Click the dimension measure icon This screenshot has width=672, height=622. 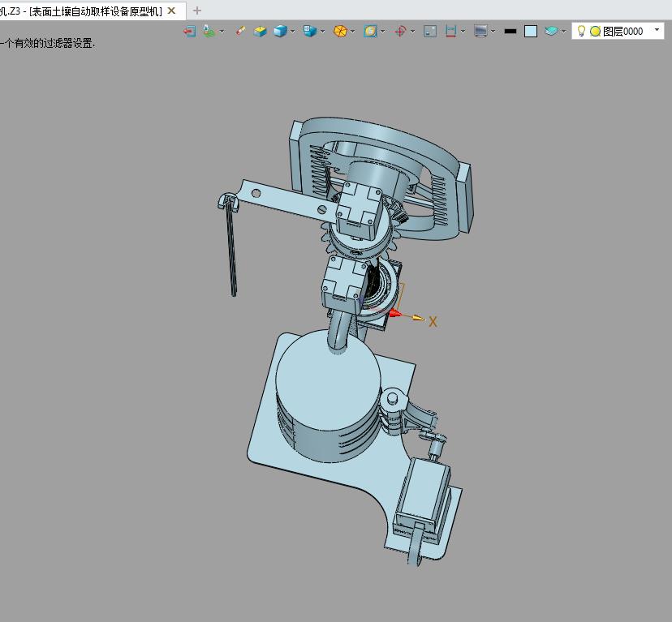[450, 32]
